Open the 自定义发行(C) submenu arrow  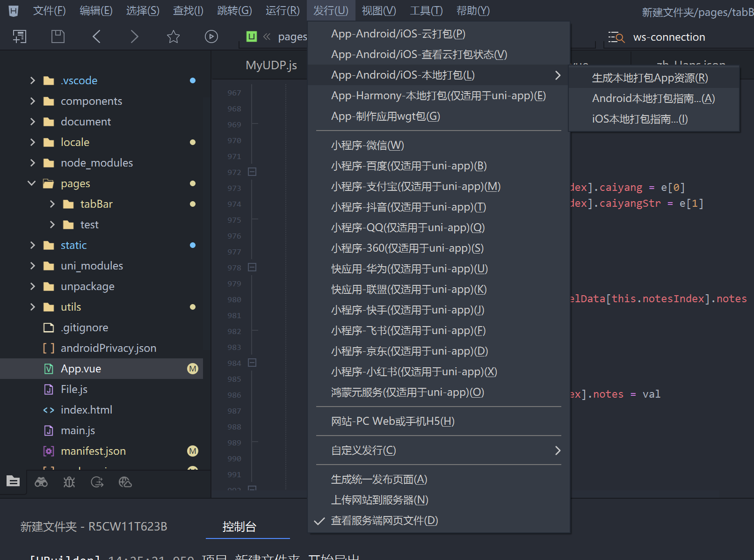[x=558, y=451]
